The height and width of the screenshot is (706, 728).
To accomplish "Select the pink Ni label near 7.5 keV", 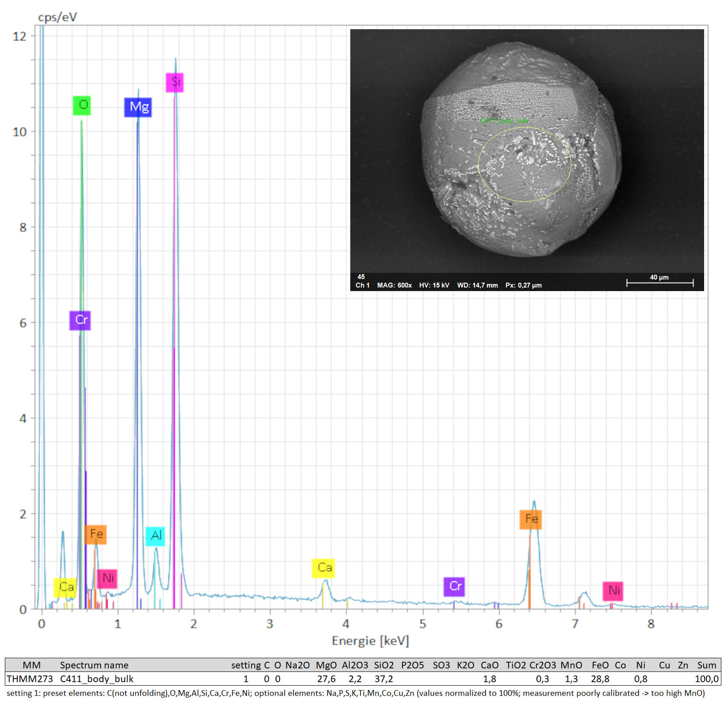I will pyautogui.click(x=613, y=591).
